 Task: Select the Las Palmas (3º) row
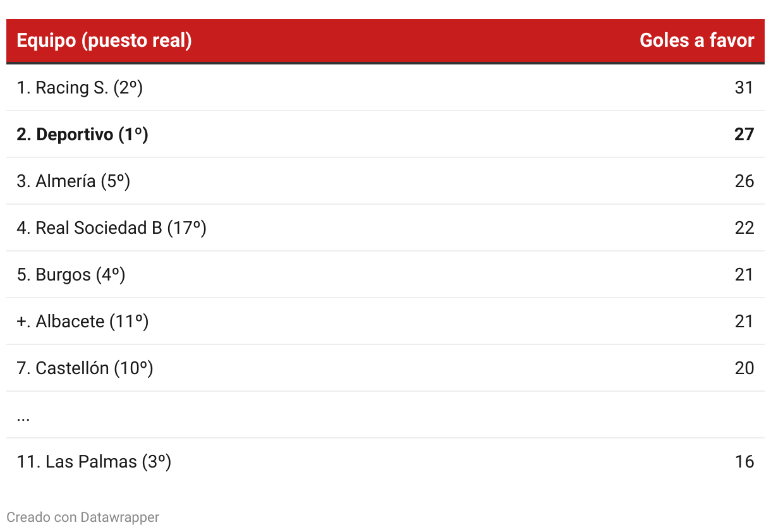pos(385,461)
